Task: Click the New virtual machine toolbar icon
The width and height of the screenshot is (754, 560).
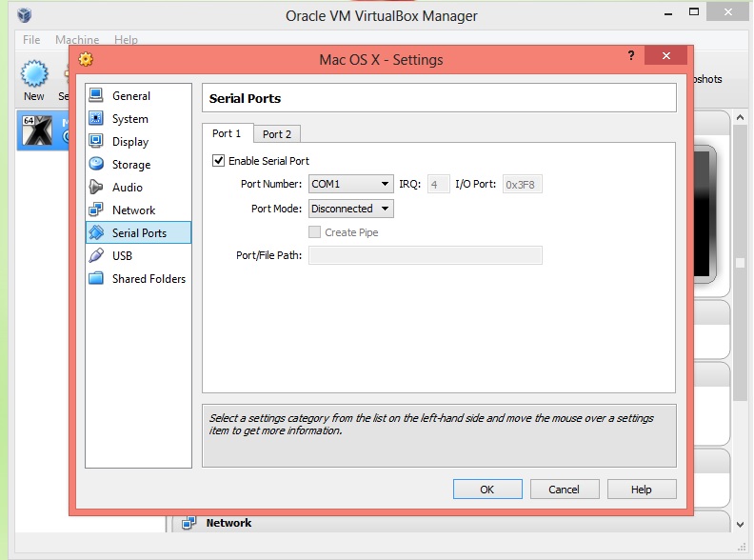Action: [x=34, y=74]
